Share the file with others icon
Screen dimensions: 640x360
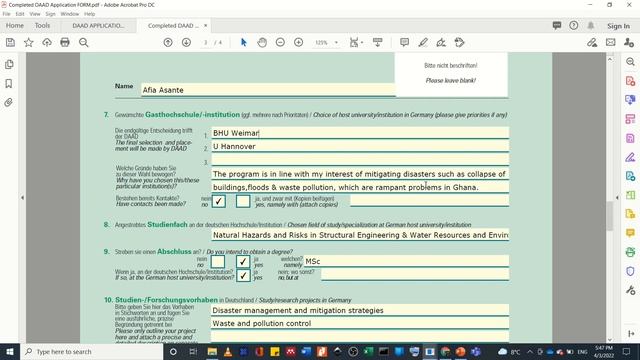tap(629, 42)
